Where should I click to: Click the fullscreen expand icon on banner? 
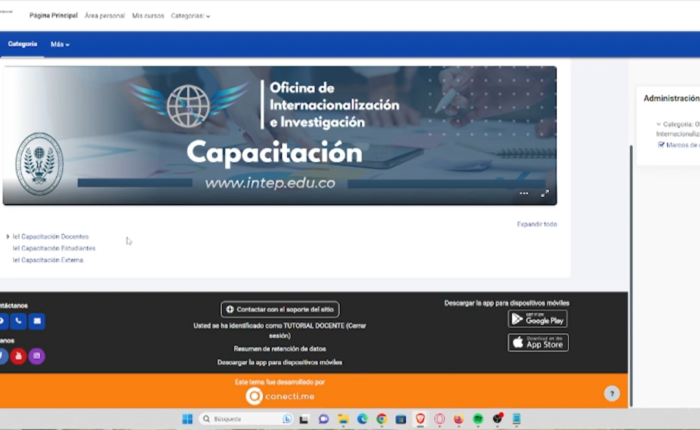pos(545,194)
